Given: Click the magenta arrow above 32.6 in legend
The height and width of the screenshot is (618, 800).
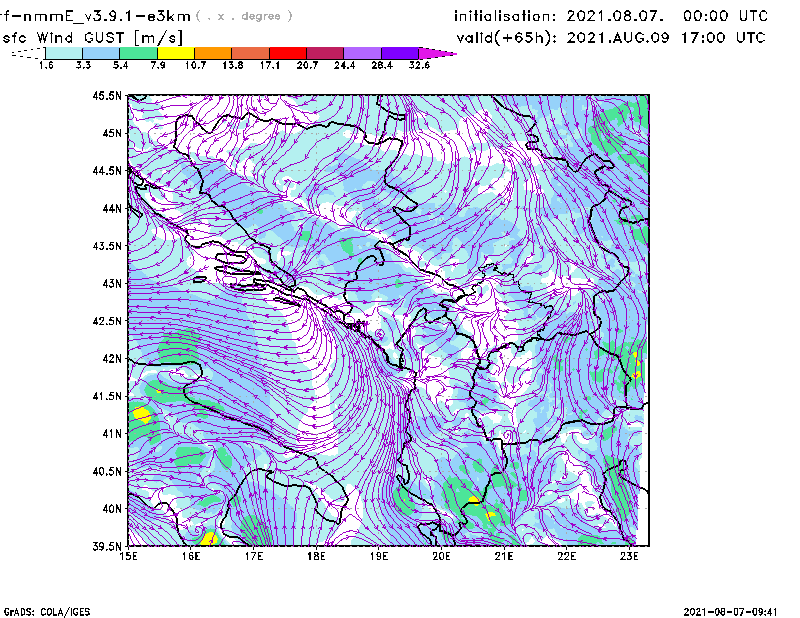Looking at the screenshot, I should pos(437,53).
